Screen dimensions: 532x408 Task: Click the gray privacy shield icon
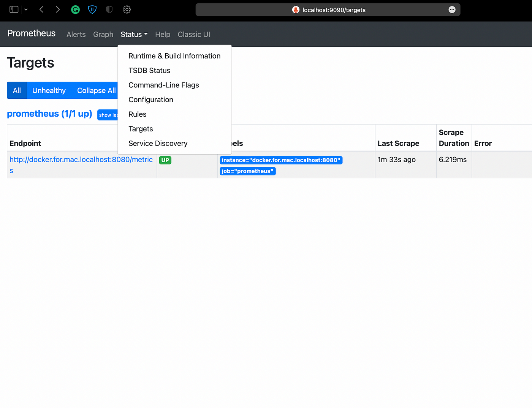(109, 9)
